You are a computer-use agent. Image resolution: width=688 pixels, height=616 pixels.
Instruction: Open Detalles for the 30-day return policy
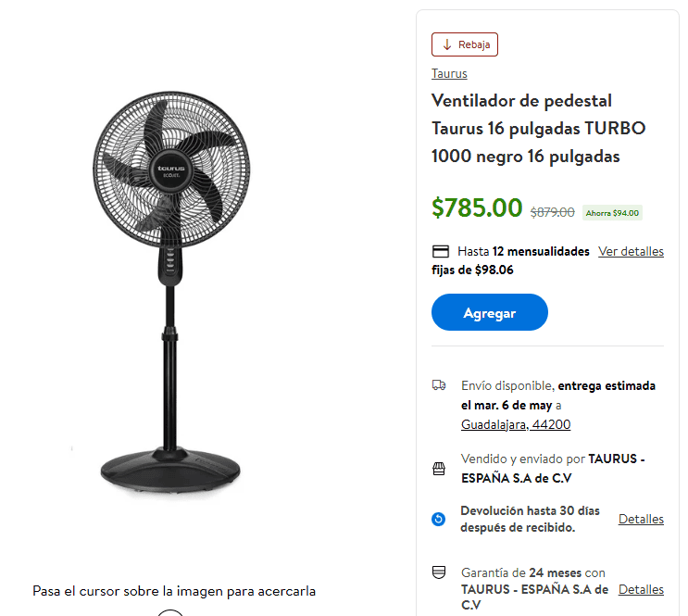641,519
